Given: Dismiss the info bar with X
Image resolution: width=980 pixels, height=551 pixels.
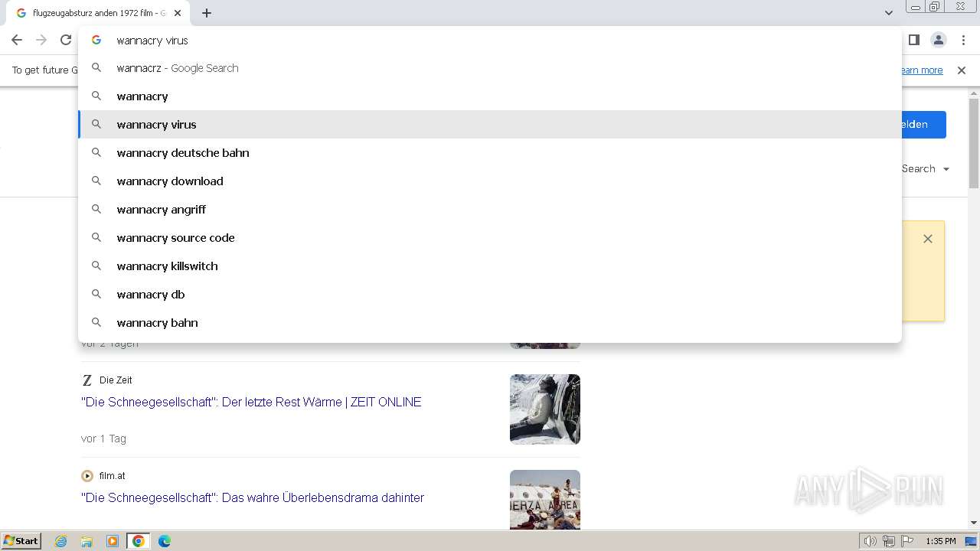Looking at the screenshot, I should pos(962,70).
